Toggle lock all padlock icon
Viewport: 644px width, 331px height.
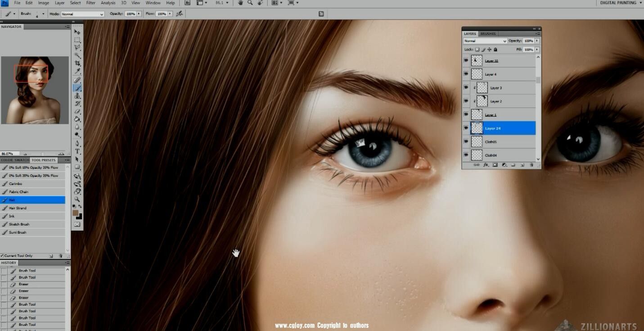click(495, 50)
